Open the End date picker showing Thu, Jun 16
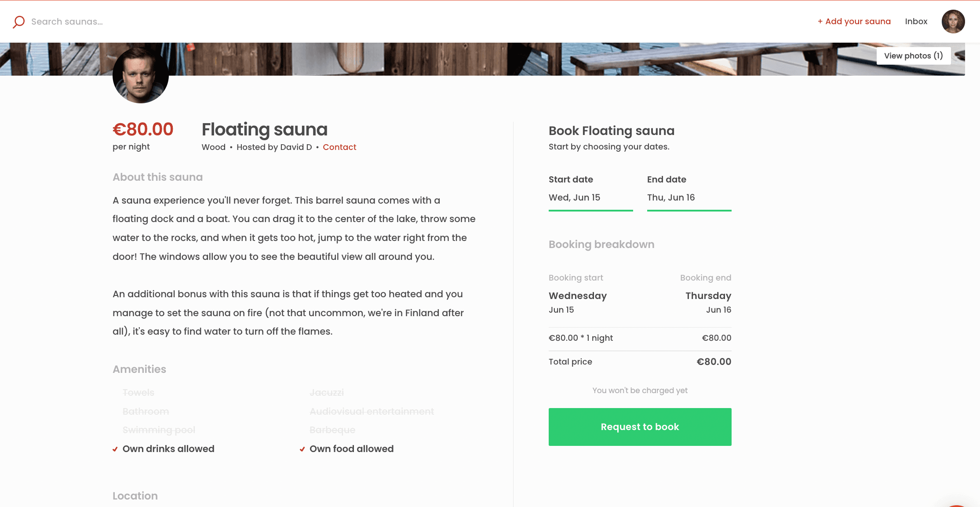980x507 pixels. coord(689,197)
